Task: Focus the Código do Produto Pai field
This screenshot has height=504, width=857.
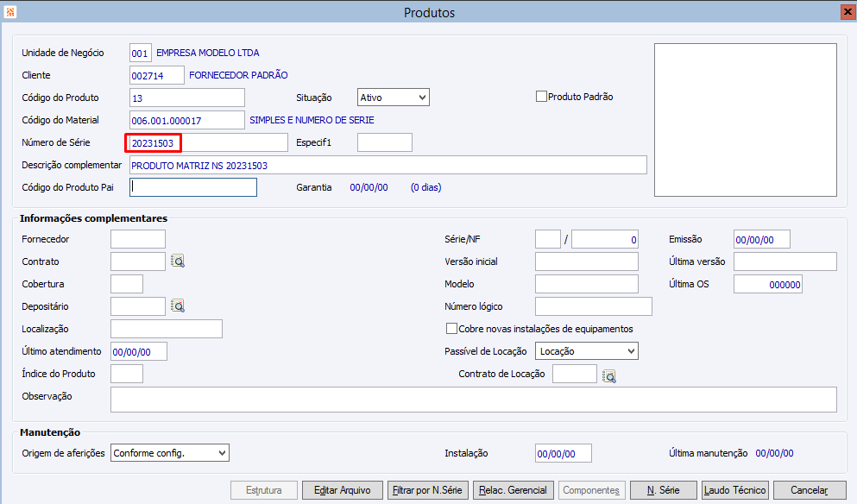Action: click(x=193, y=187)
